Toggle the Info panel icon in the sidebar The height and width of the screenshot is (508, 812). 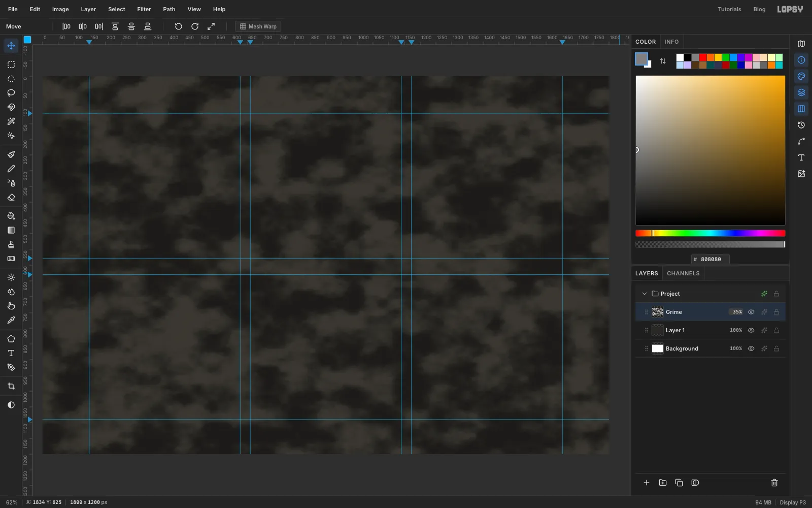(x=801, y=60)
